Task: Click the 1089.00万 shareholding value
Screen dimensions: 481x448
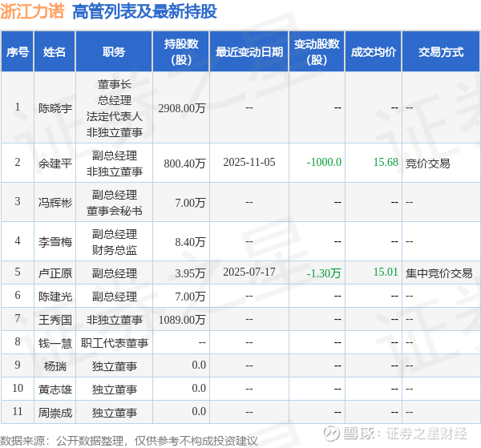Action: [182, 320]
